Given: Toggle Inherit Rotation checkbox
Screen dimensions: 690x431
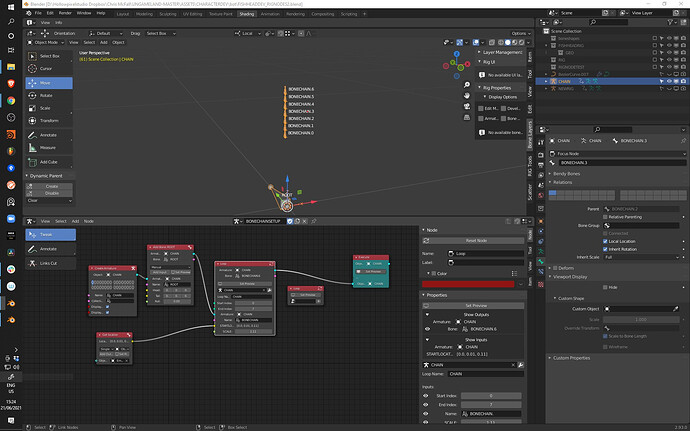Looking at the screenshot, I should 605,249.
